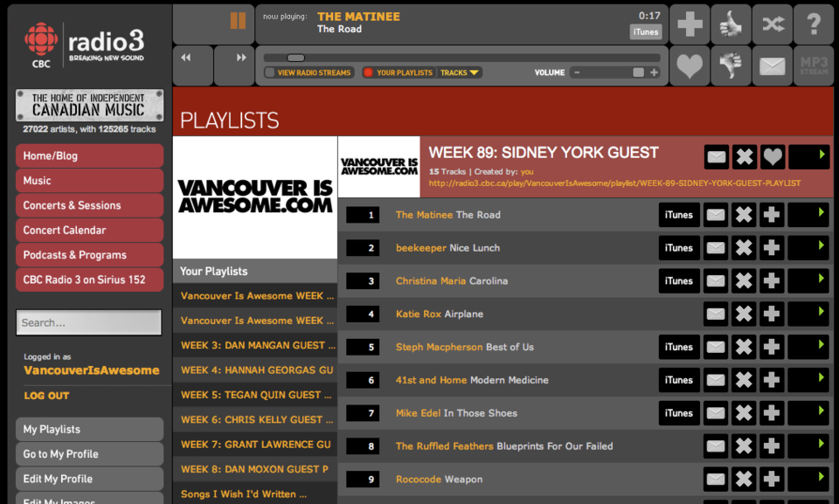This screenshot has width=839, height=504.
Task: Remove The Matinee The Road from playlist
Action: tap(743, 215)
